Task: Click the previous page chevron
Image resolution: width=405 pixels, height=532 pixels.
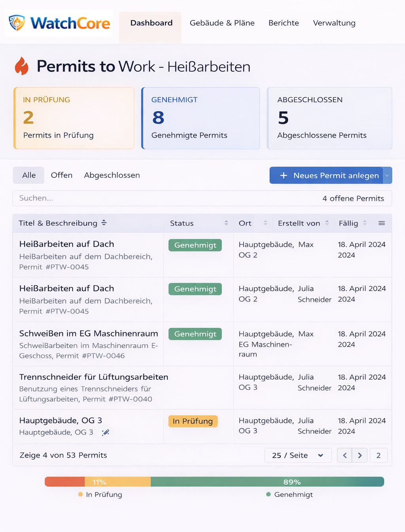Action: click(x=344, y=455)
